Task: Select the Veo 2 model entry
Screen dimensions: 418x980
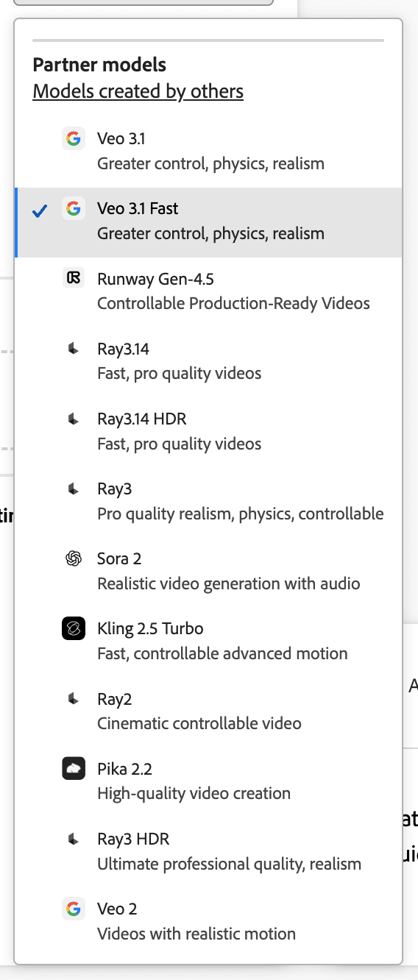Action: tap(208, 921)
